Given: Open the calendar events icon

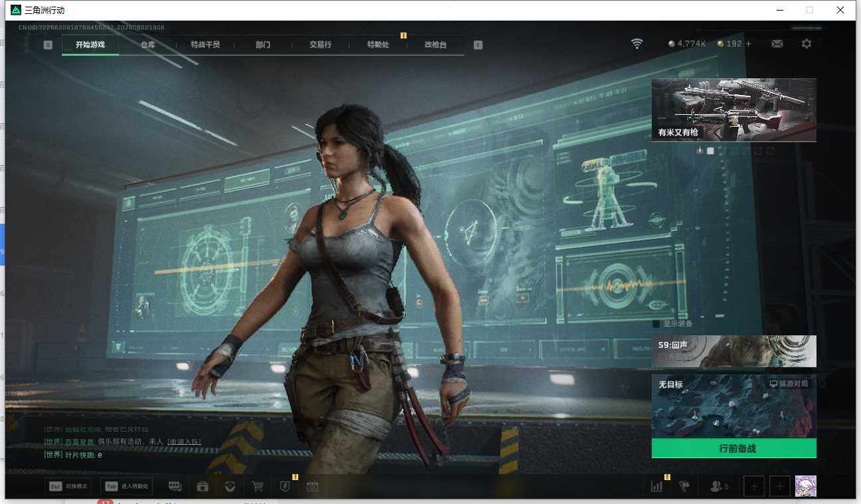Looking at the screenshot, I should coord(312,486).
